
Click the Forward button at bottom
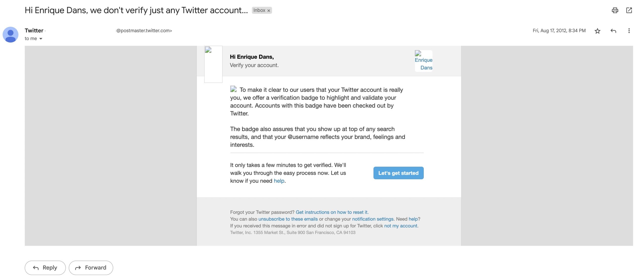pos(91,268)
